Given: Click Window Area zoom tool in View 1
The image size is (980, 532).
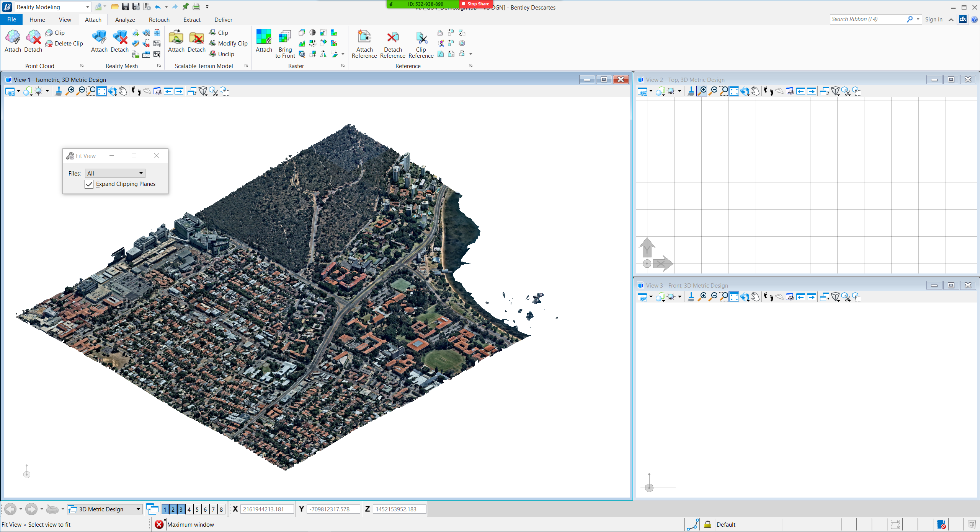Looking at the screenshot, I should 91,91.
